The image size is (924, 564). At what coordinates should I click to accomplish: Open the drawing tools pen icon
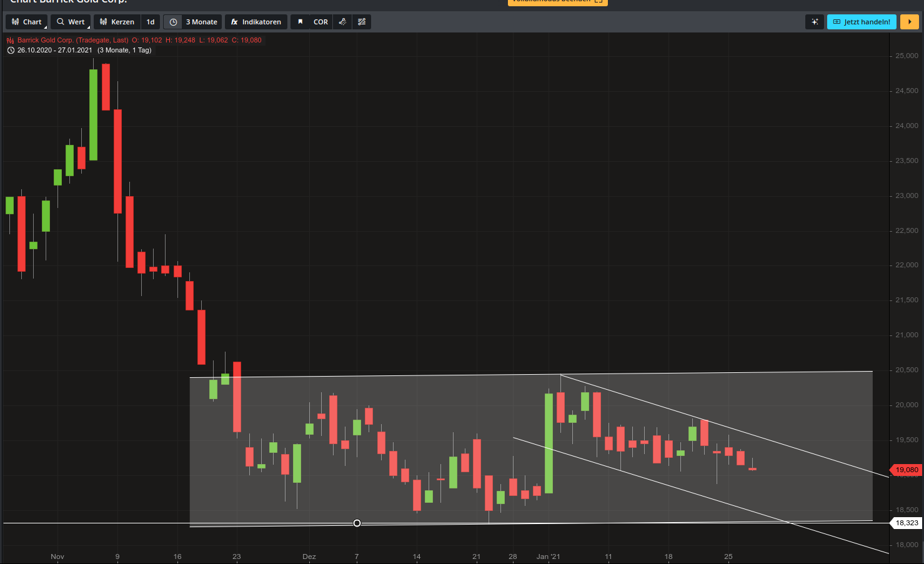point(342,21)
